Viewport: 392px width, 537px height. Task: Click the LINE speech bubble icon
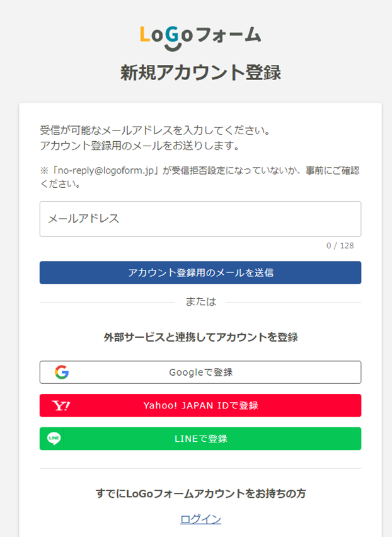pyautogui.click(x=54, y=439)
